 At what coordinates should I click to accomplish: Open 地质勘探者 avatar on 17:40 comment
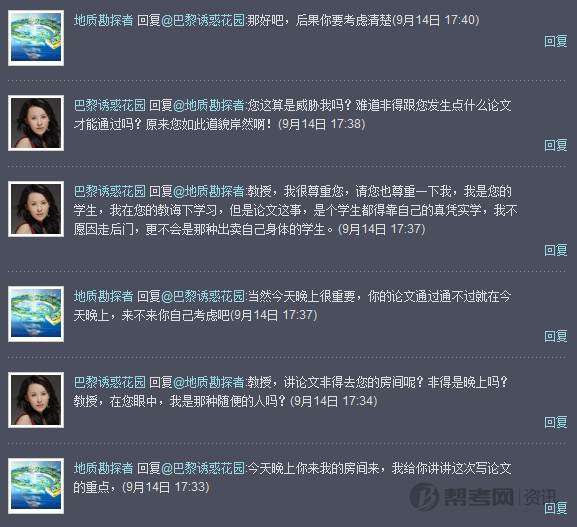pyautogui.click(x=36, y=38)
